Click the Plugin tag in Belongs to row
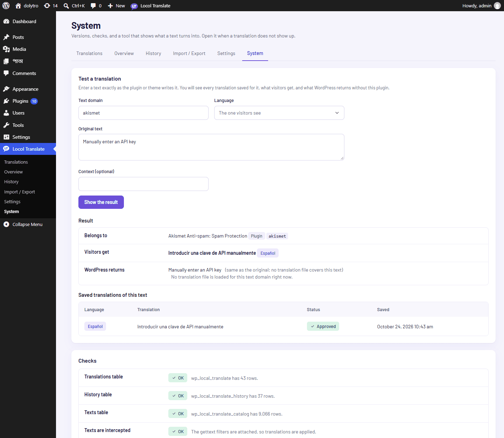Viewport: 504px width, 438px height. point(257,236)
